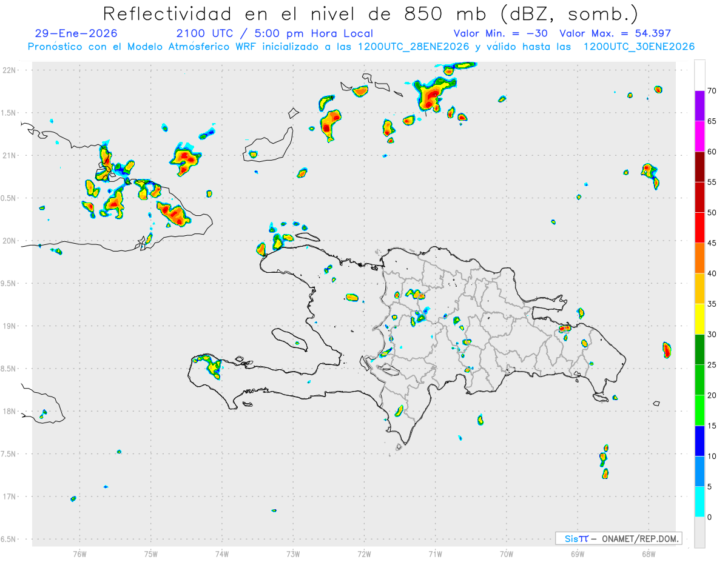
Task: Click the latitude label '22N'
Action: tap(10, 70)
